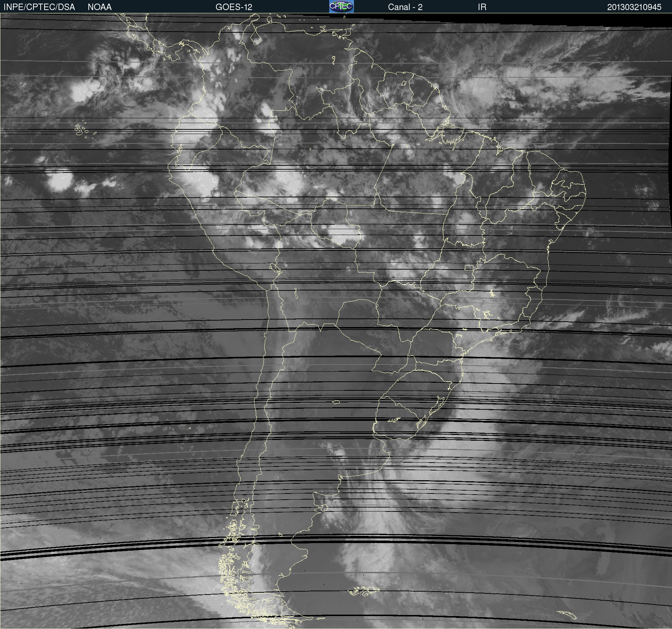
Task: Click the GOES-12 satellite label
Action: click(234, 7)
